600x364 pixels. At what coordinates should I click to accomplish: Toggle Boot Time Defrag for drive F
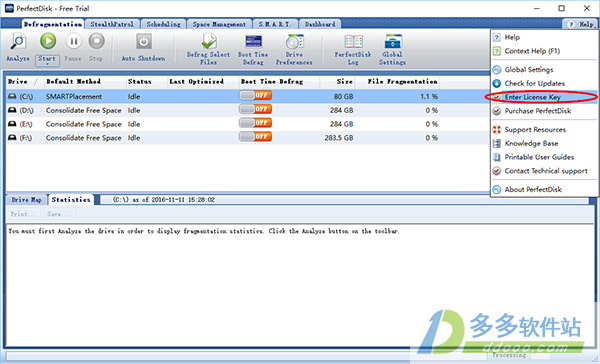point(255,137)
